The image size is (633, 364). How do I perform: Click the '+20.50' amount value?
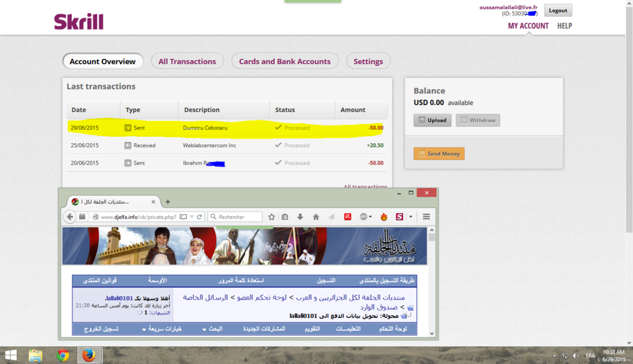pos(375,145)
